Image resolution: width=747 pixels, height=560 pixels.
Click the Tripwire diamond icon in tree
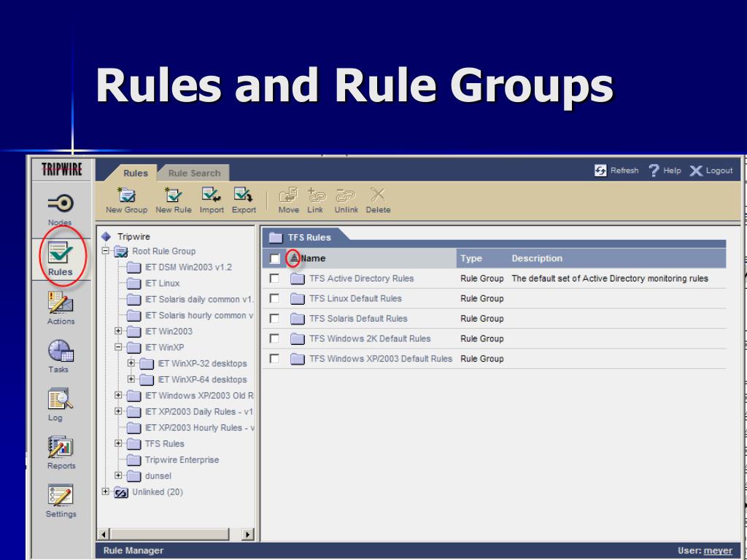click(x=107, y=237)
